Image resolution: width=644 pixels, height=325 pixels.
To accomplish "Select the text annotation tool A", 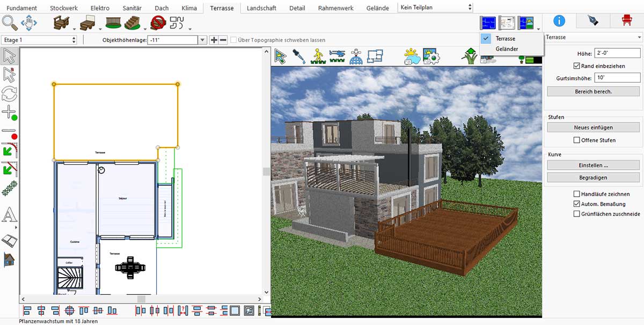I will point(8,214).
